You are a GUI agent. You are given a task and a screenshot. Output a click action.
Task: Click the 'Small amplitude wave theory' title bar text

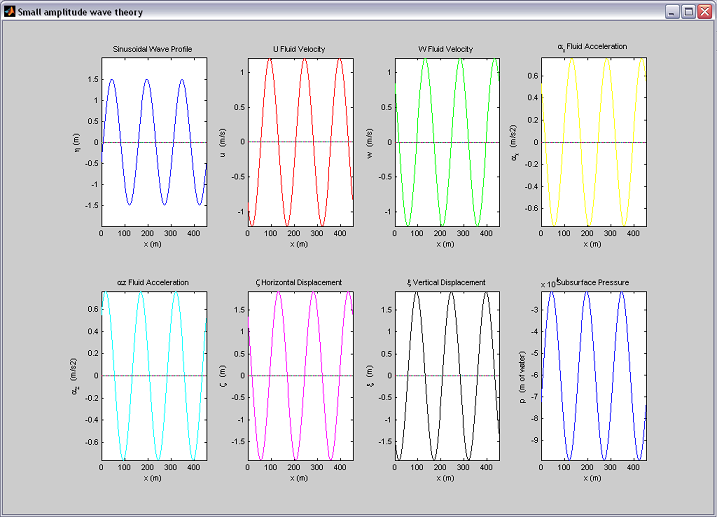coord(80,12)
